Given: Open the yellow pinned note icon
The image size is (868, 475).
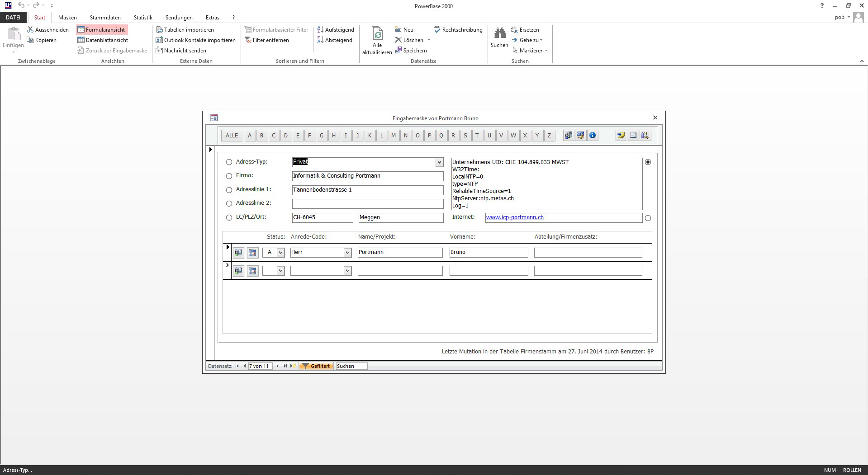Looking at the screenshot, I should (x=621, y=135).
